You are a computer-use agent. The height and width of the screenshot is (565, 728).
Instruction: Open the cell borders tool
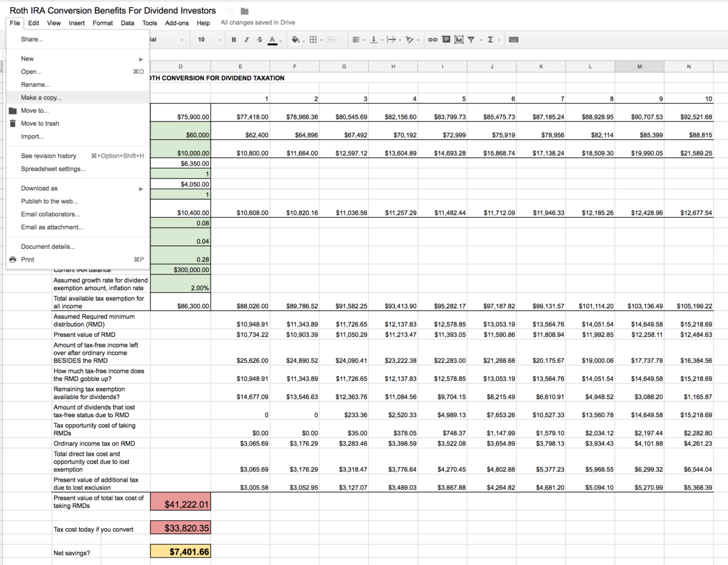coord(313,40)
